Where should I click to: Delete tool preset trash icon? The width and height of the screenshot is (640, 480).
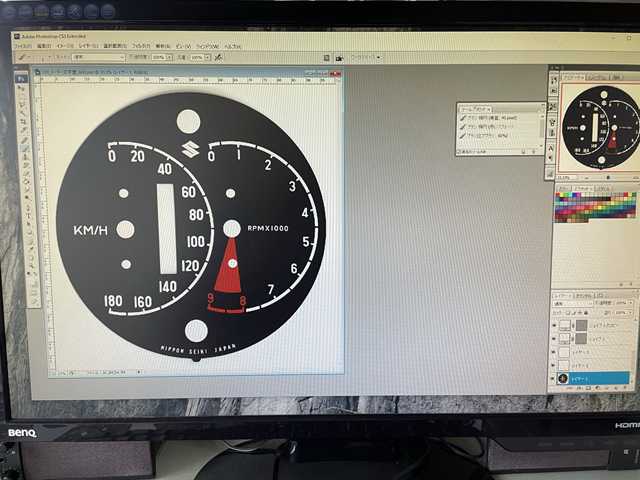[x=533, y=151]
